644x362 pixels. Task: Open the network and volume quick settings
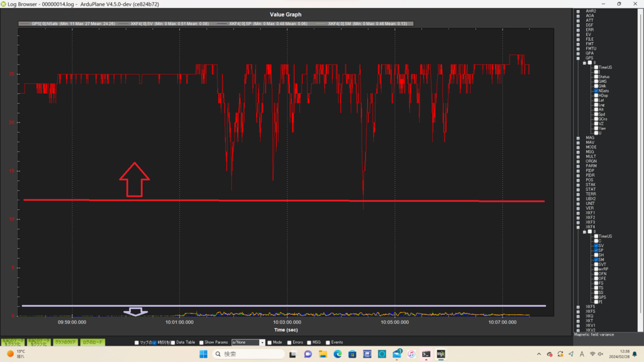coord(596,354)
